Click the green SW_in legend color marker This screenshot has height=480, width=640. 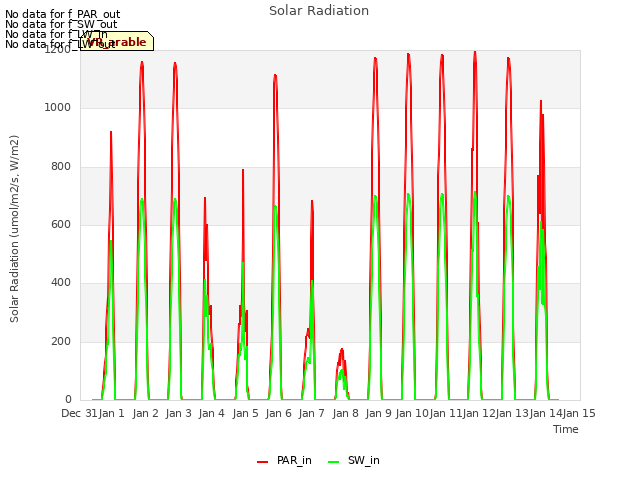333,462
